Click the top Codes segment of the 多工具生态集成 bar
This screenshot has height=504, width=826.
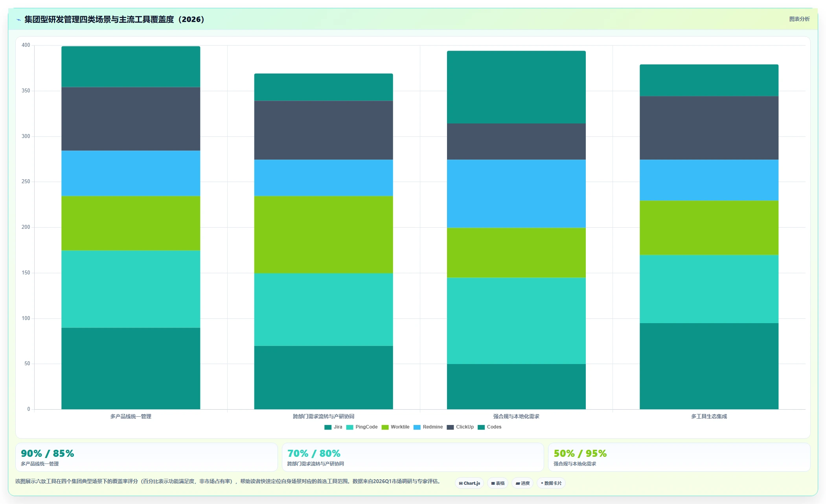pos(709,80)
